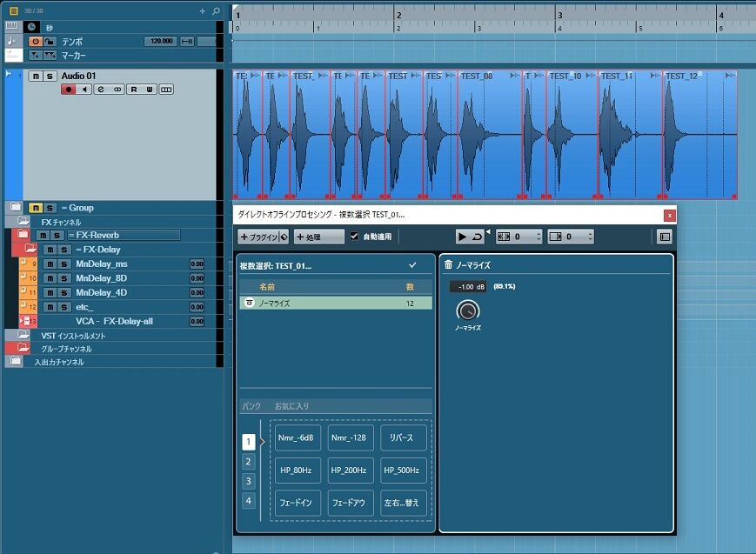Toggle monitor speaker on Audio 01
Screen dimensions: 756x554
pos(84,90)
